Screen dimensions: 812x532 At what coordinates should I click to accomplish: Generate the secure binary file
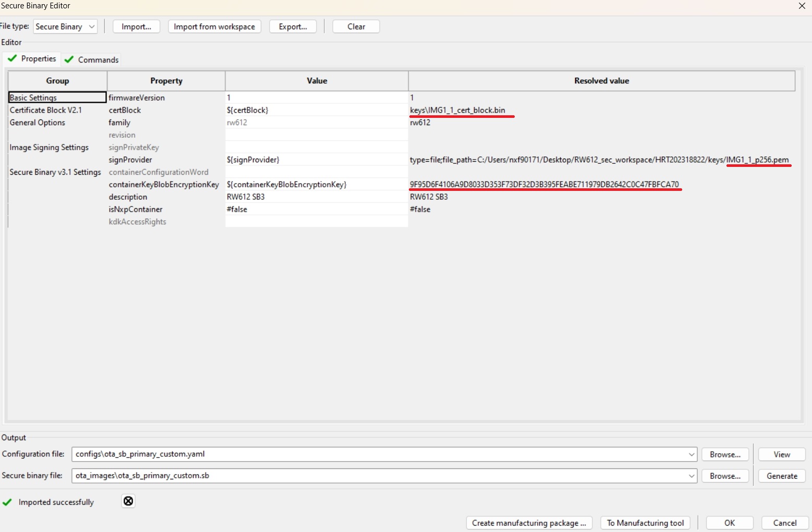pos(782,476)
